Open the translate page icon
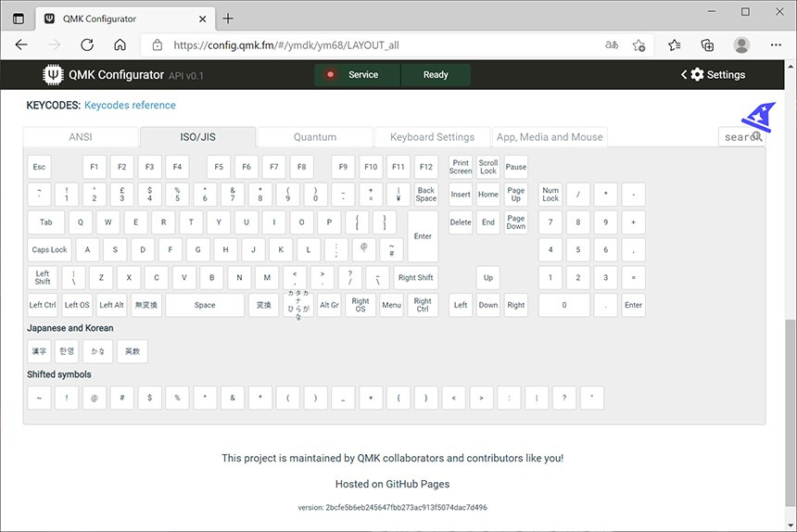This screenshot has width=797, height=532. point(612,44)
